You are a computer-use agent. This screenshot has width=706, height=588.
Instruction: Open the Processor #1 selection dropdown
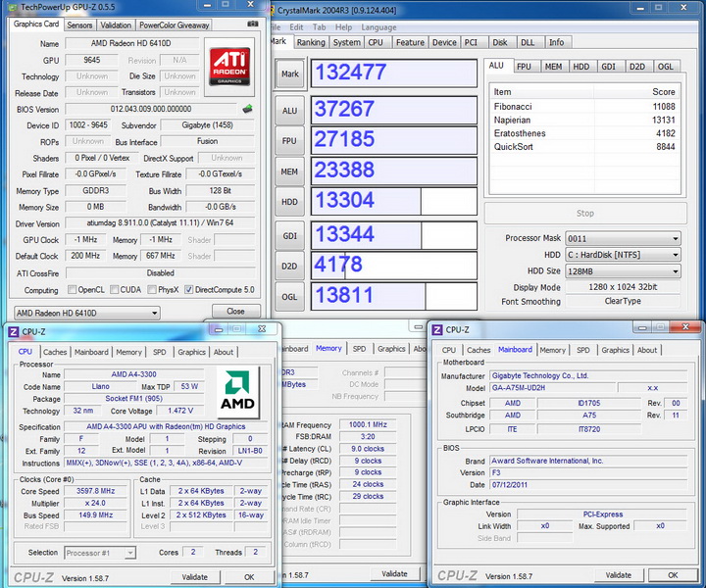click(x=99, y=553)
